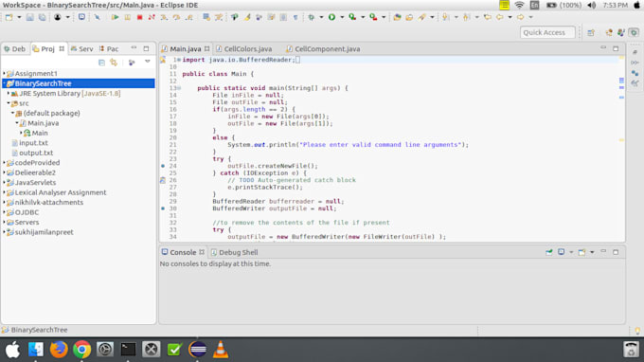The image size is (644, 362).
Task: Open the Run button dropdown arrow
Action: pos(342,17)
